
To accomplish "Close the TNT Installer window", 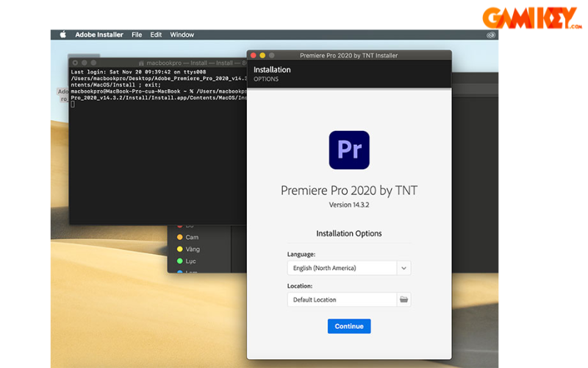I will coord(254,56).
